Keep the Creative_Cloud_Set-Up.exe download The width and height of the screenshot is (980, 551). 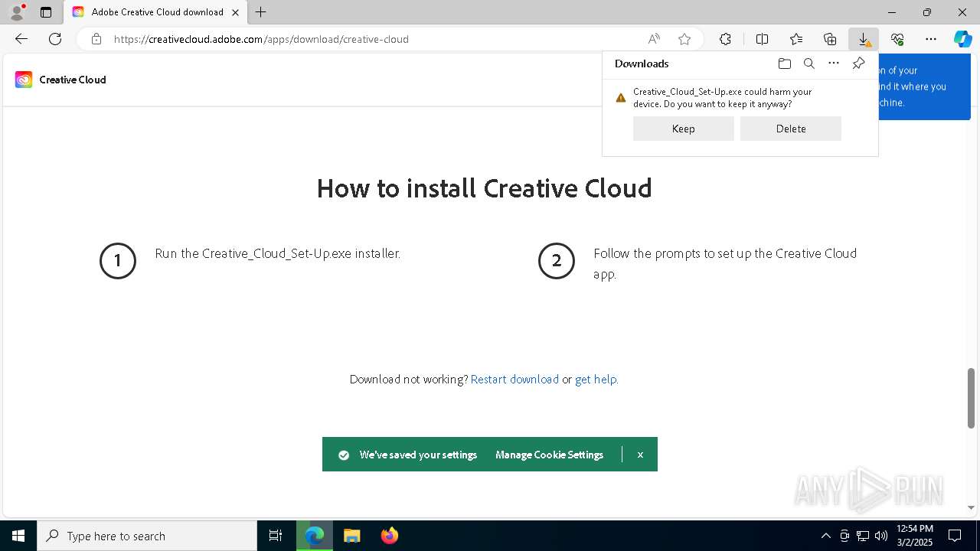pyautogui.click(x=684, y=129)
